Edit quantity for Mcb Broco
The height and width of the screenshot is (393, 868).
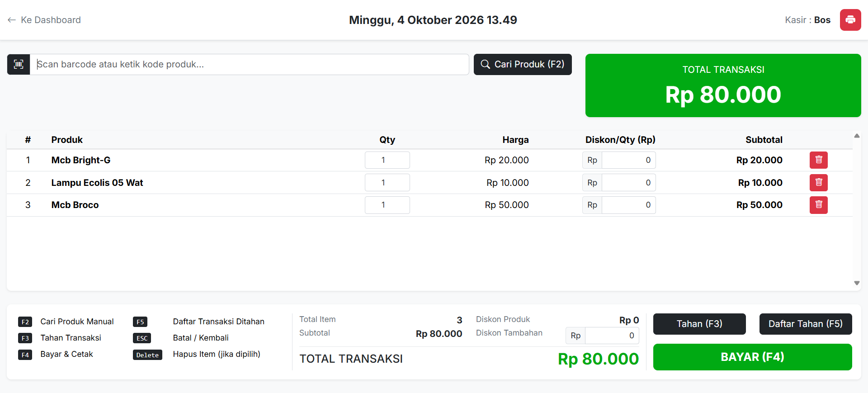pyautogui.click(x=387, y=205)
